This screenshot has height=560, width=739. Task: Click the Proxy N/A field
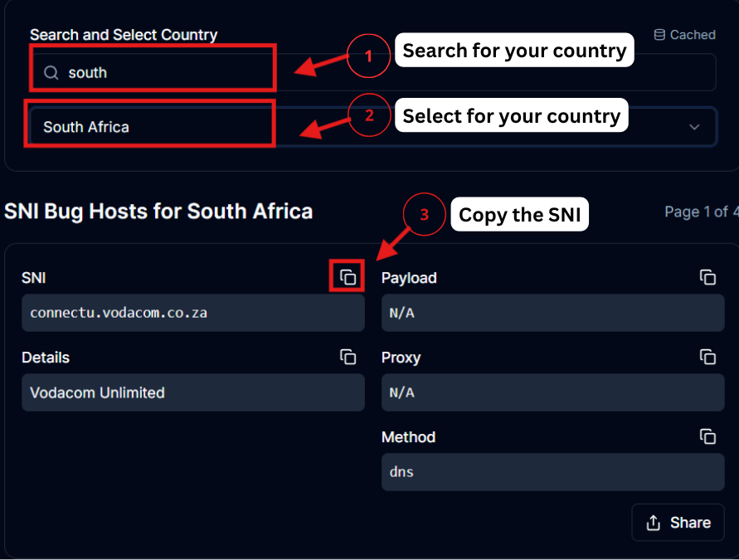(x=552, y=392)
